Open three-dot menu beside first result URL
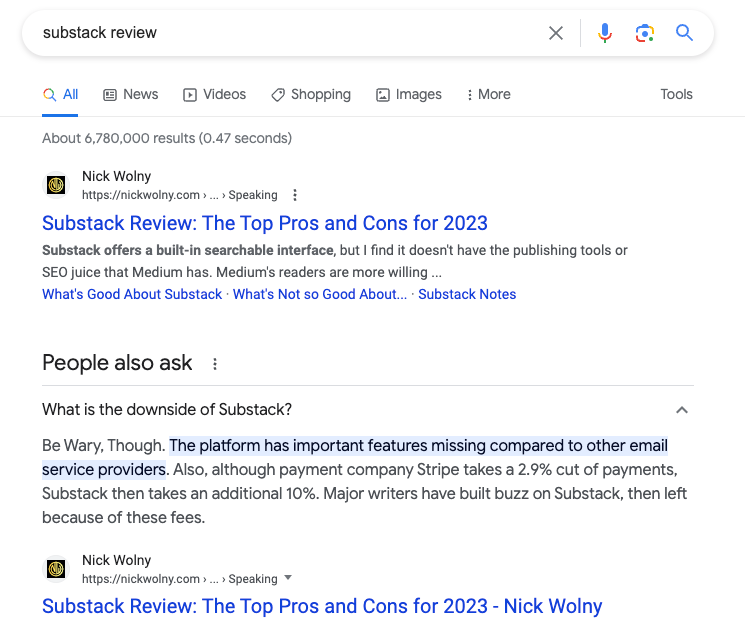The height and width of the screenshot is (640, 745). 295,195
